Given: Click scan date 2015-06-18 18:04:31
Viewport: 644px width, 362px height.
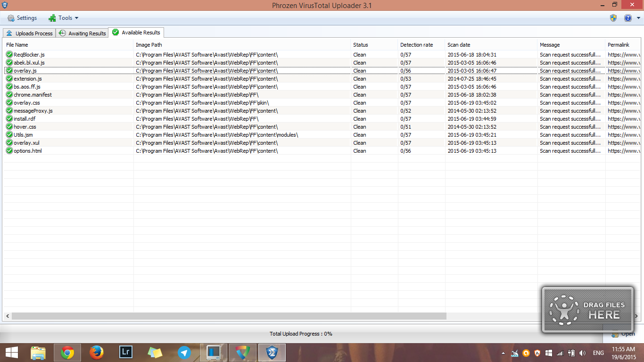Looking at the screenshot, I should coord(472,55).
